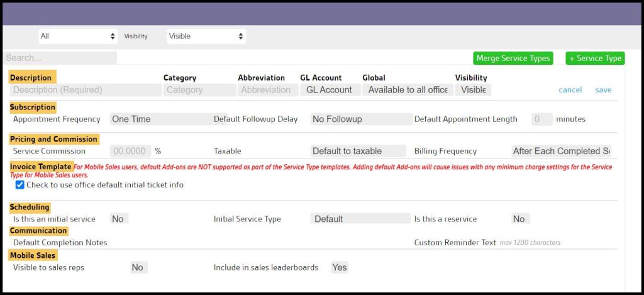This screenshot has height=295, width=644.
Task: Click the cancel link
Action: click(570, 90)
